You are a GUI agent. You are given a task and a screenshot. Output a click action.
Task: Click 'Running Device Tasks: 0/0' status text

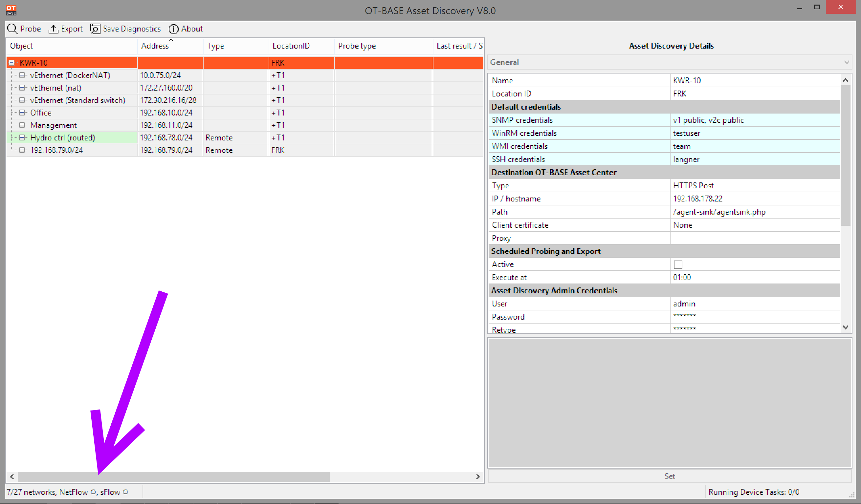754,492
